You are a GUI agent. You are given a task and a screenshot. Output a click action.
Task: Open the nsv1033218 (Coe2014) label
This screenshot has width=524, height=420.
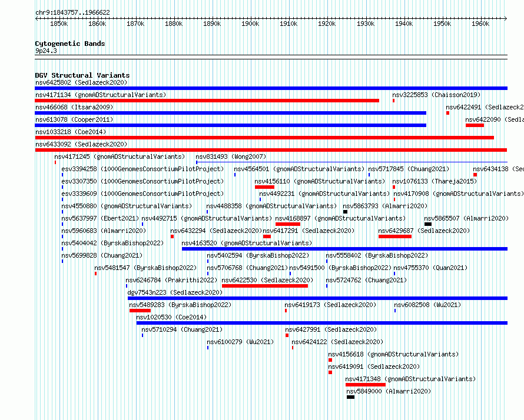click(x=71, y=132)
